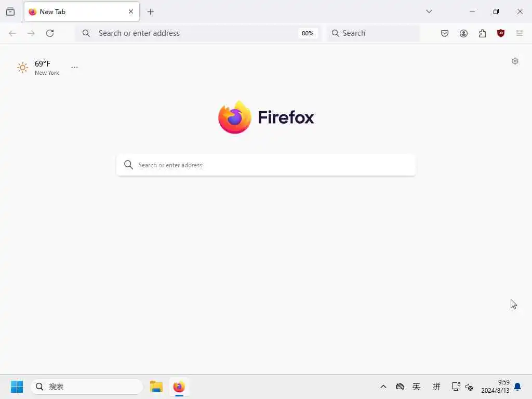Close the New Tab tab

pyautogui.click(x=131, y=11)
